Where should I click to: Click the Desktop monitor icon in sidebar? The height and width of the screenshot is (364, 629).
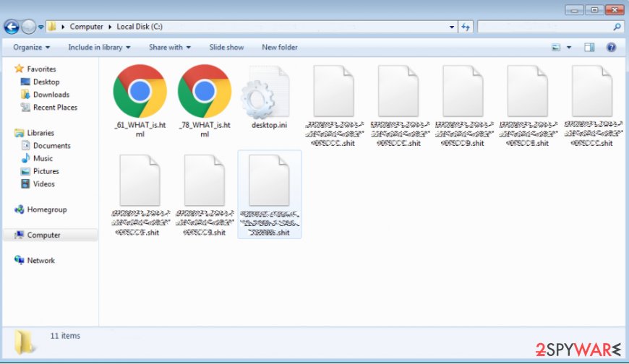[25, 82]
